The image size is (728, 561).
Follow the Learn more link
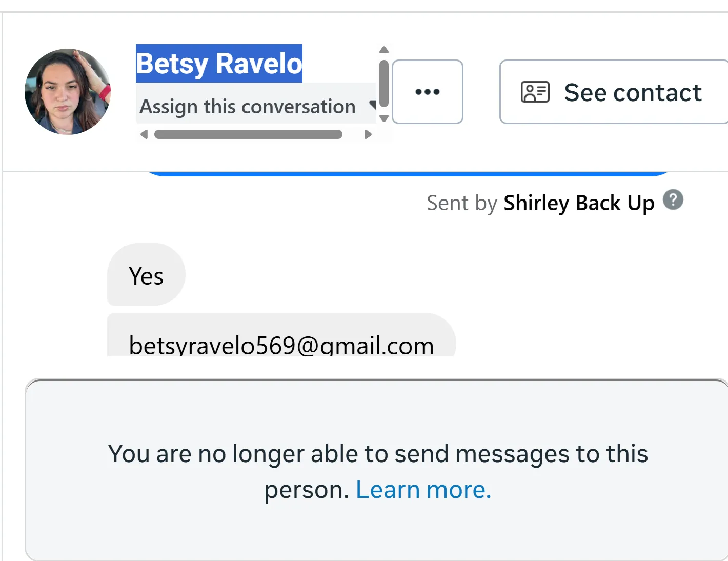click(423, 490)
